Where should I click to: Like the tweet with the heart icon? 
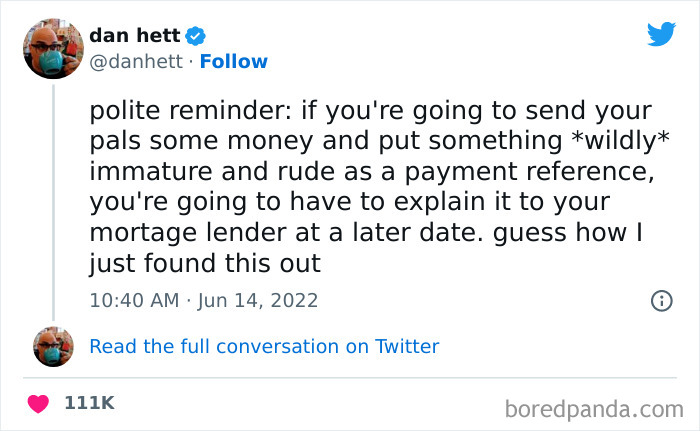pyautogui.click(x=39, y=404)
